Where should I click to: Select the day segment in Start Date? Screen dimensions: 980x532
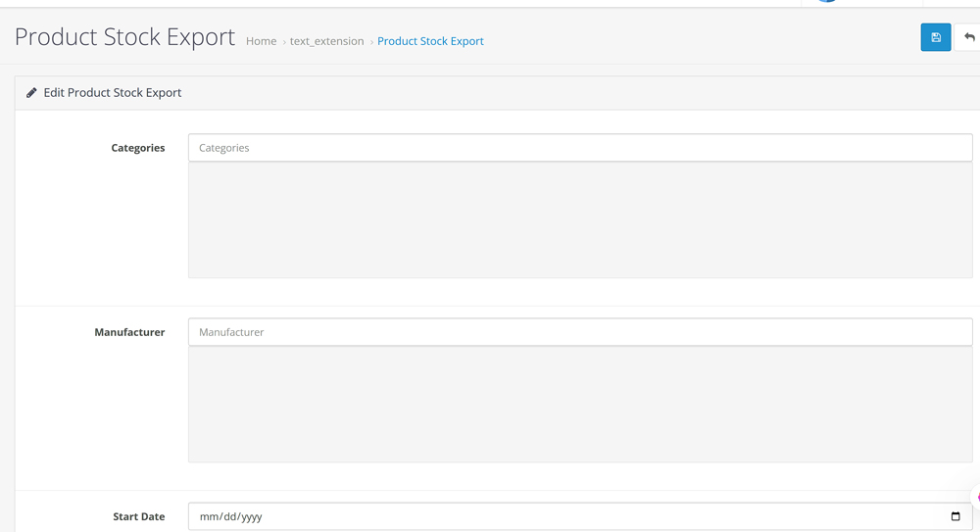(x=227, y=516)
